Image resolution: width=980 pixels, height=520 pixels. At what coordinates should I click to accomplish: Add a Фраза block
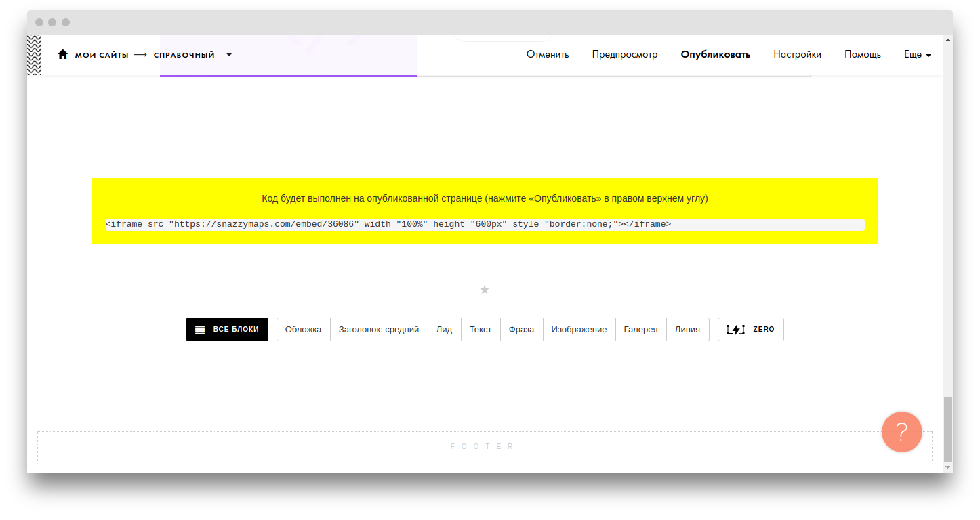pos(521,330)
